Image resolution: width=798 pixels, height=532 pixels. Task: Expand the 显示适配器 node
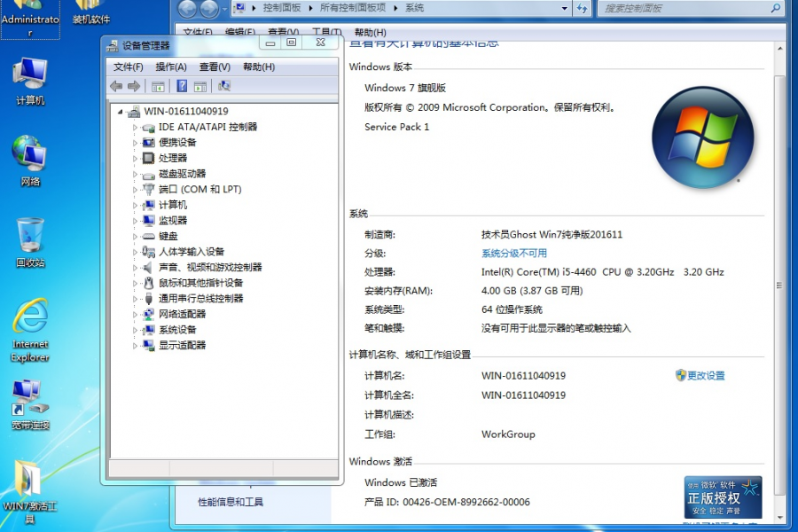click(135, 346)
